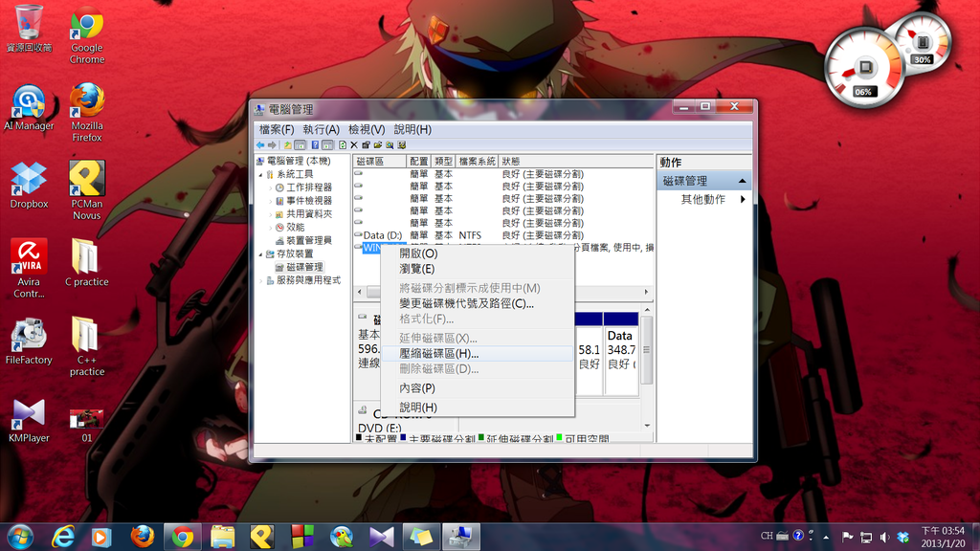Open Internet Explorer from the taskbar

pos(62,537)
